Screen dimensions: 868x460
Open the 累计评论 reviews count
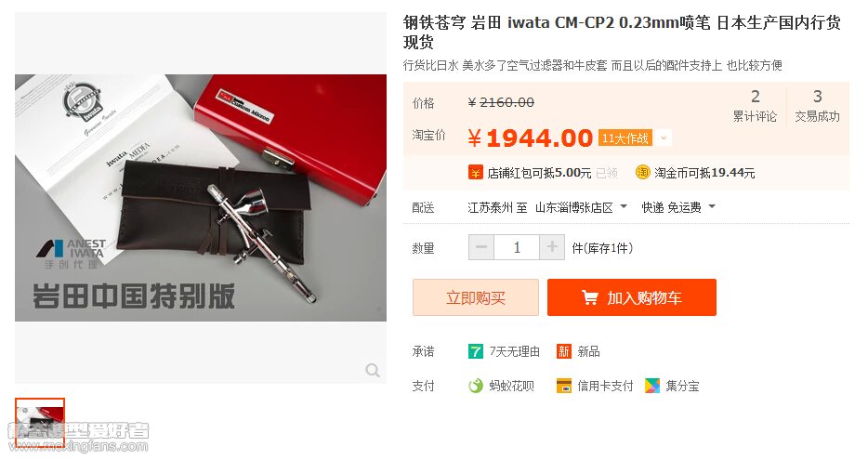[755, 106]
